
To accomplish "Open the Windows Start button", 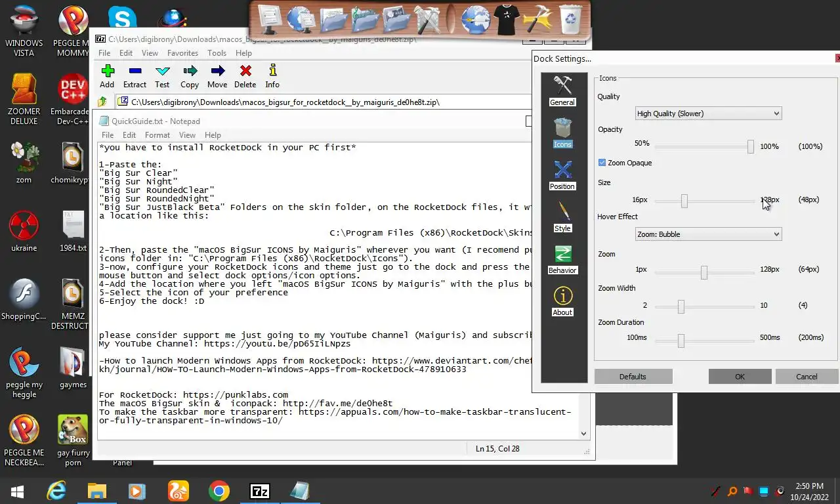I will click(18, 491).
